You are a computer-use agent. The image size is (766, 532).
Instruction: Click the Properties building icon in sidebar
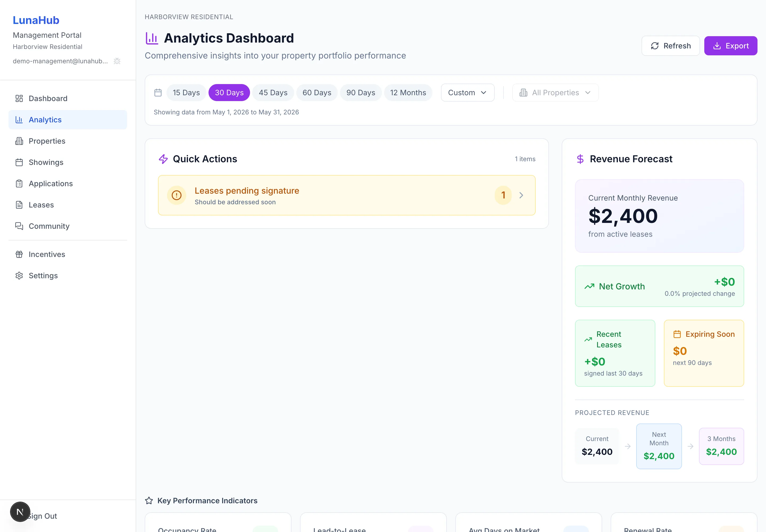(x=19, y=141)
